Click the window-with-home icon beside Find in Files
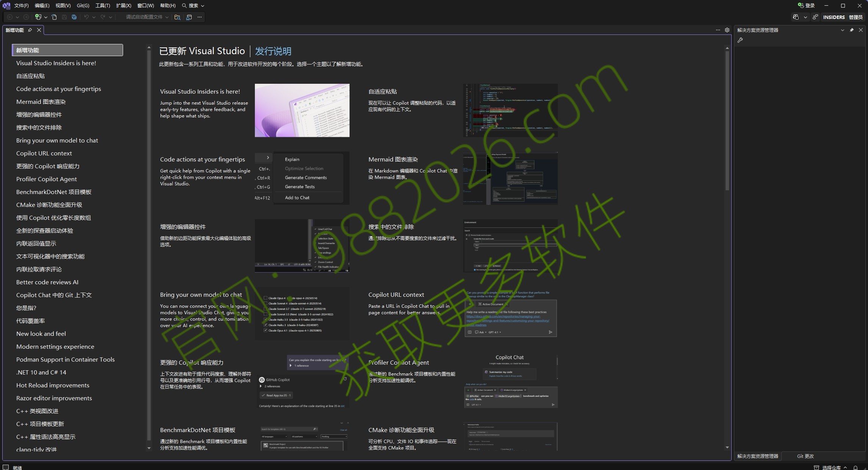 point(189,17)
